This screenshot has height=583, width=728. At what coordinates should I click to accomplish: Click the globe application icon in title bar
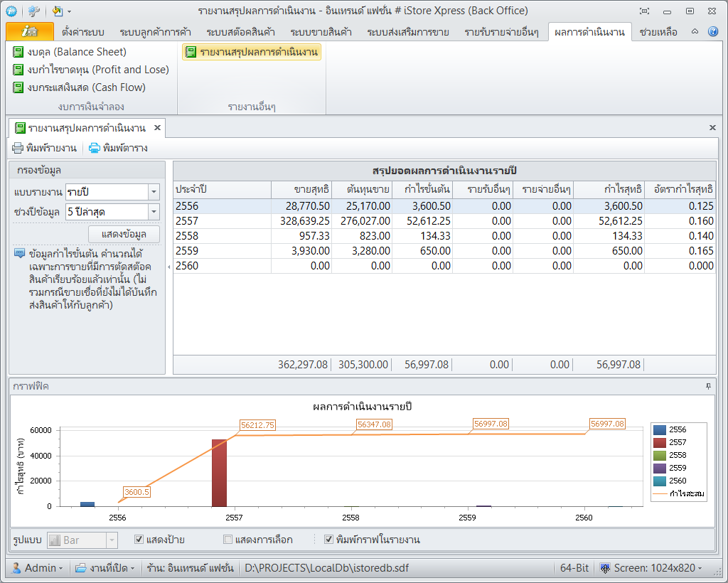(11, 11)
